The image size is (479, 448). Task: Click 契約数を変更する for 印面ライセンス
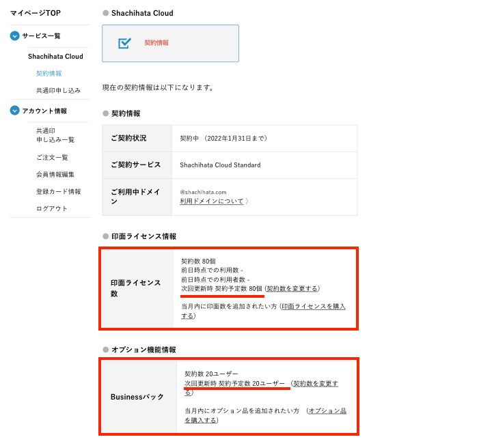[292, 289]
